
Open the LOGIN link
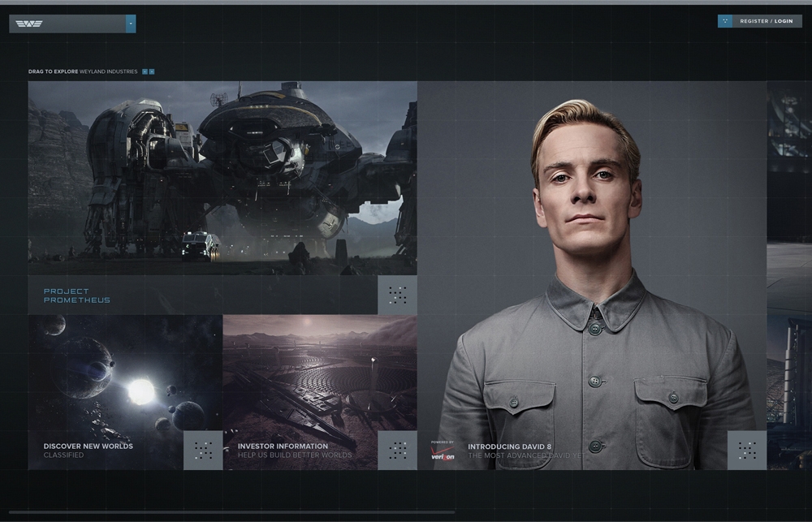pos(784,21)
